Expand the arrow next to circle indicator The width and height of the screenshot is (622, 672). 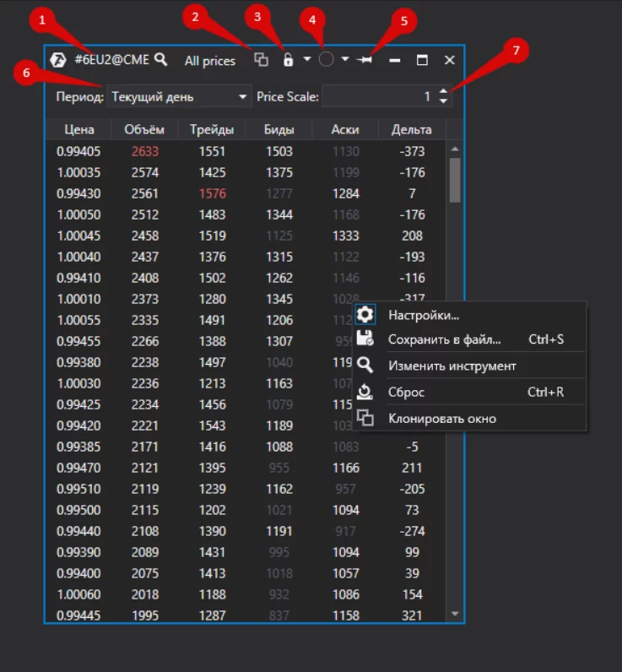[x=345, y=60]
